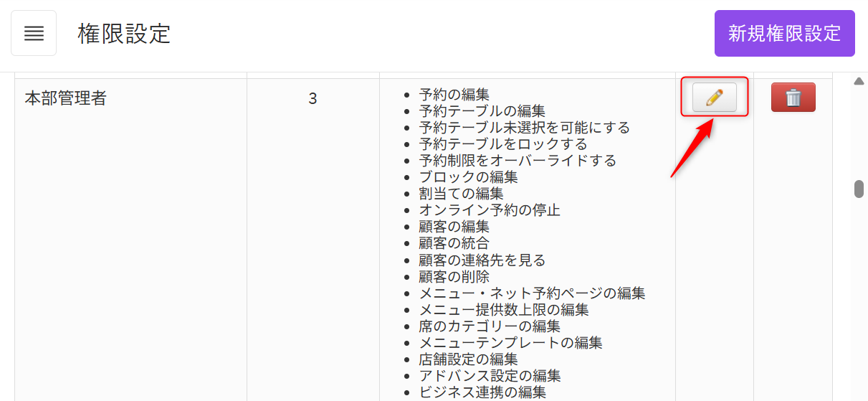
Task: Select 予約の編集 permission text
Action: pyautogui.click(x=454, y=94)
